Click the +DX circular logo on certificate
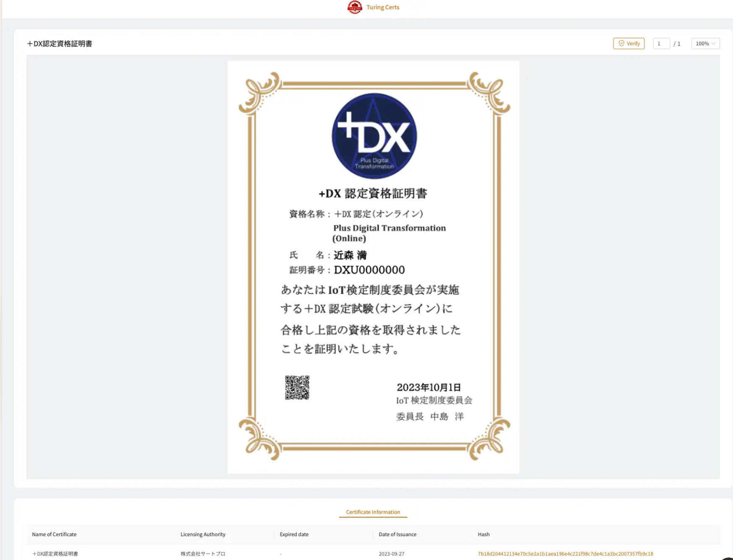Viewport: 733px width, 560px height. point(374,136)
